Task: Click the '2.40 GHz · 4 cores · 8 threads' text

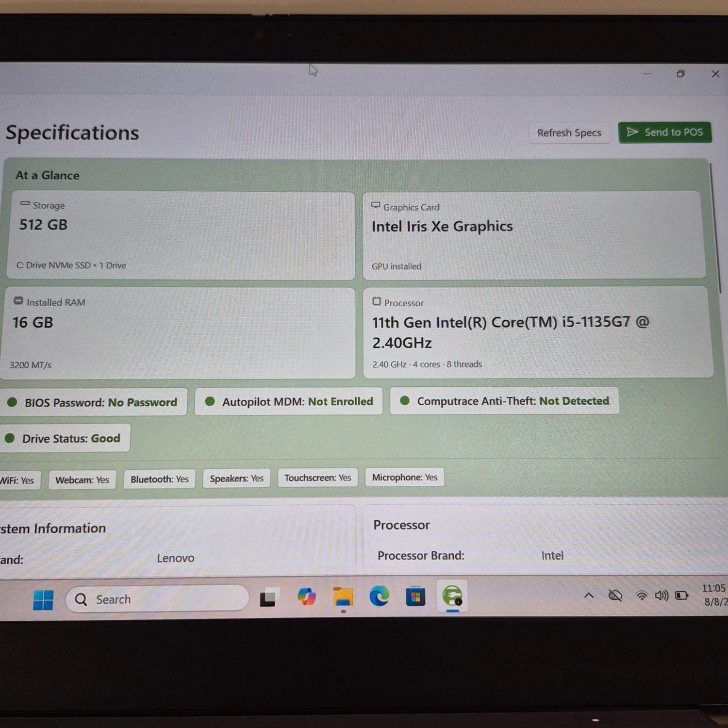Action: coord(427,364)
